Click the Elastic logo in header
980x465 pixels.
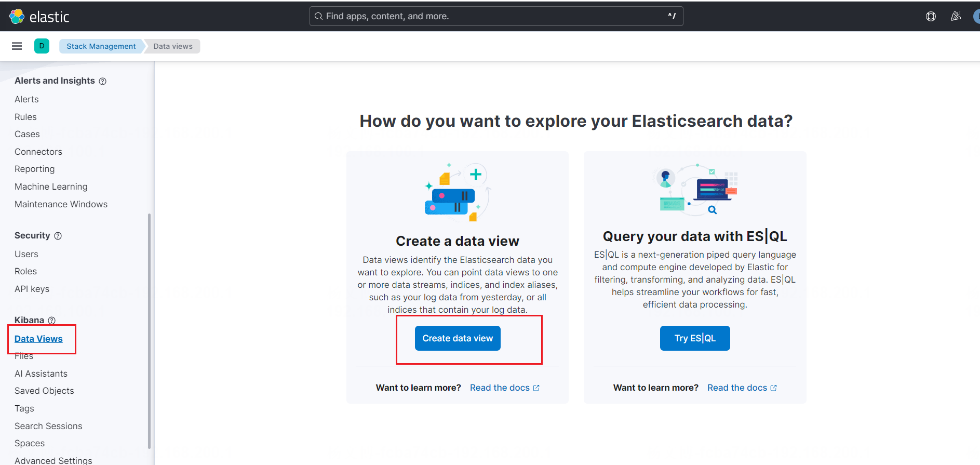click(x=39, y=17)
